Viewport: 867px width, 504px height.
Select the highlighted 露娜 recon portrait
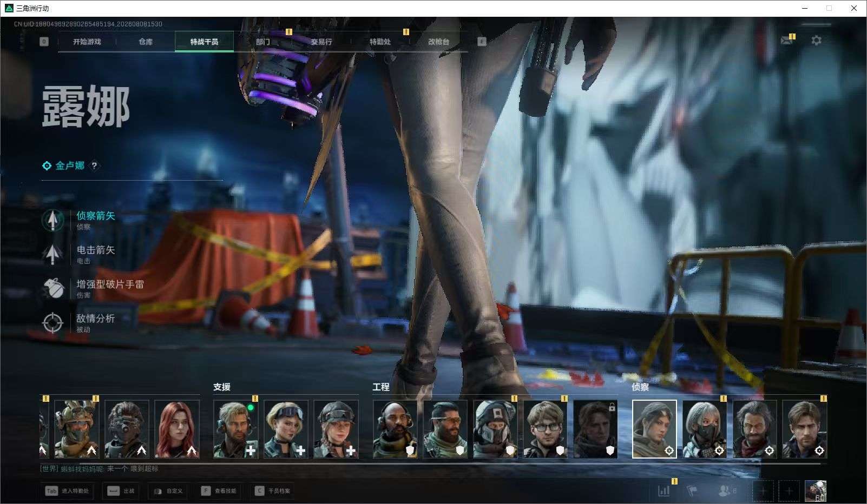(x=654, y=429)
